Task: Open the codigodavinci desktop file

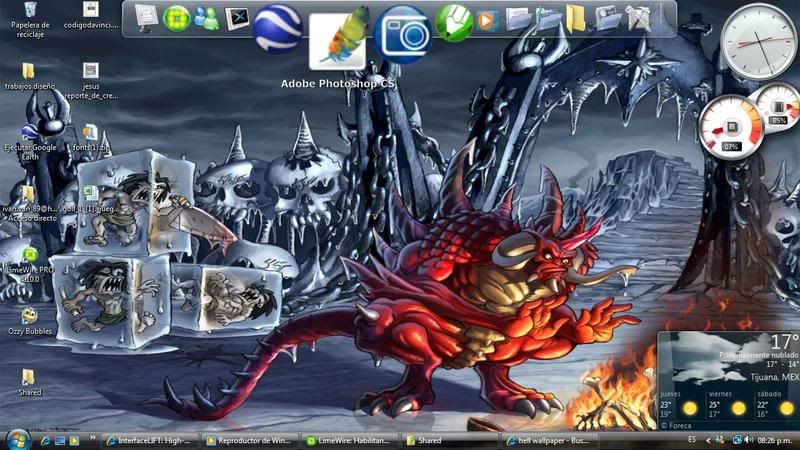Action: (91, 16)
